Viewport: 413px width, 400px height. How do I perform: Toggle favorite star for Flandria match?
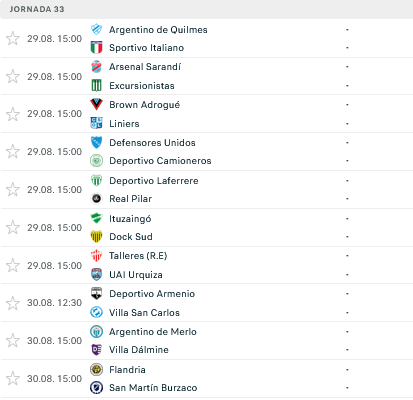13,378
